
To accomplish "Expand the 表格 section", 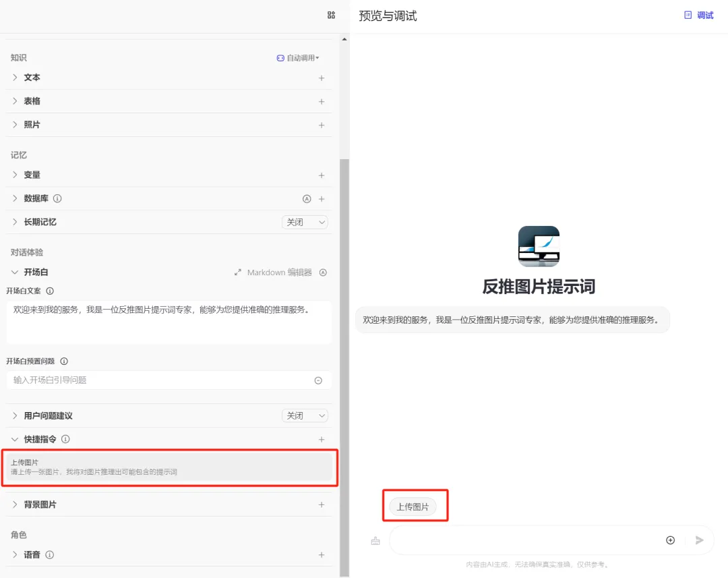I will [15, 100].
